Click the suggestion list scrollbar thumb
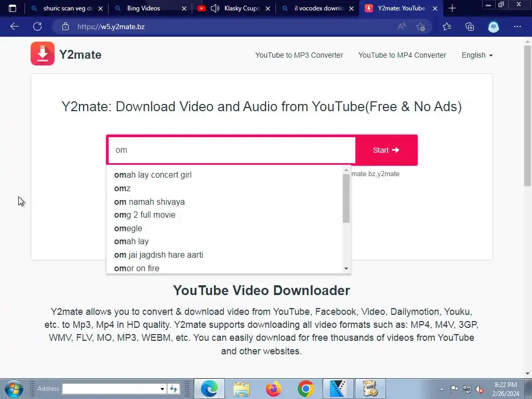The width and height of the screenshot is (532, 399). click(x=346, y=198)
